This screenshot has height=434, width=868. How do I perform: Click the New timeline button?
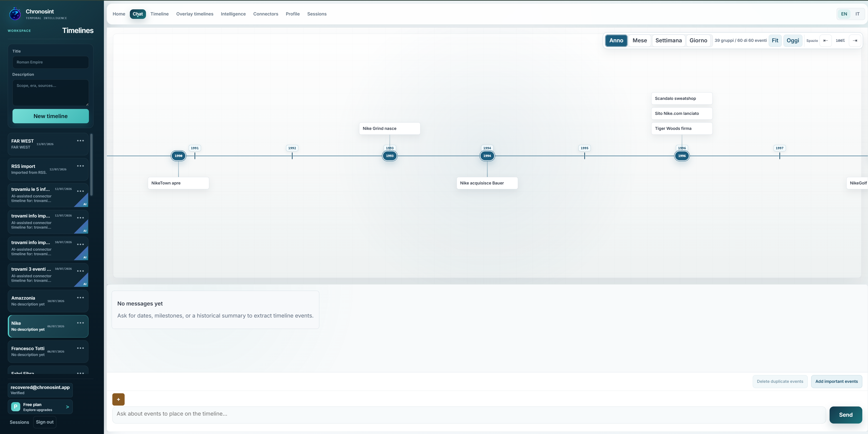pyautogui.click(x=50, y=116)
